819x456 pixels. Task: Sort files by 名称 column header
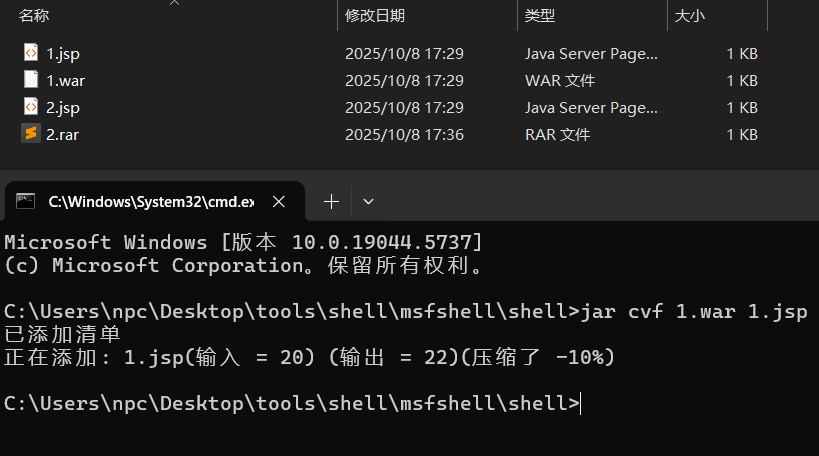pos(34,16)
